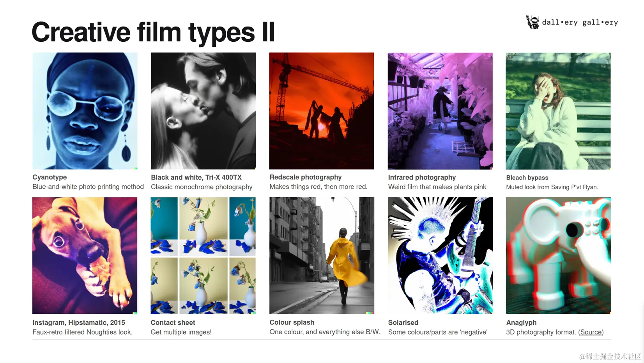Open the Infrared photography pink plants image
The height and width of the screenshot is (363, 644).
tap(440, 111)
